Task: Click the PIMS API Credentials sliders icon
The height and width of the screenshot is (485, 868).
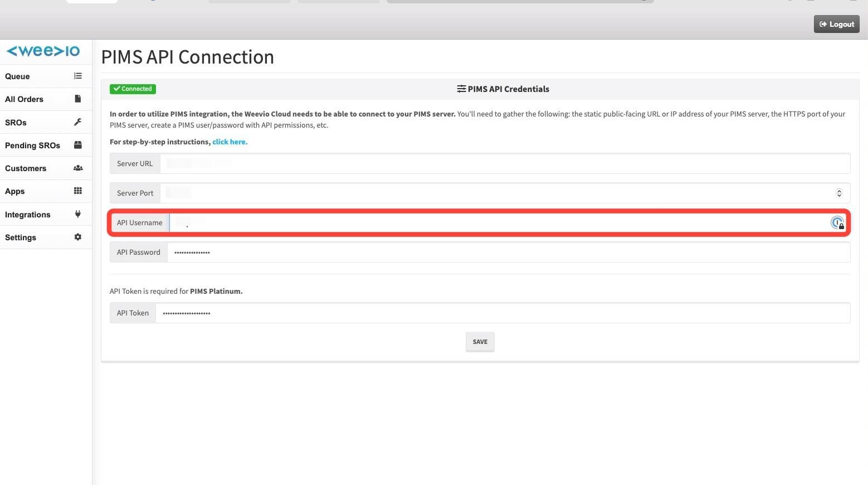Action: (461, 89)
